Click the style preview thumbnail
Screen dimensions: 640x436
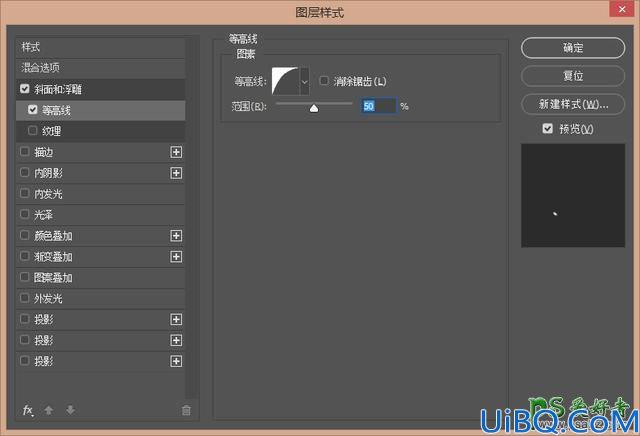tap(573, 195)
